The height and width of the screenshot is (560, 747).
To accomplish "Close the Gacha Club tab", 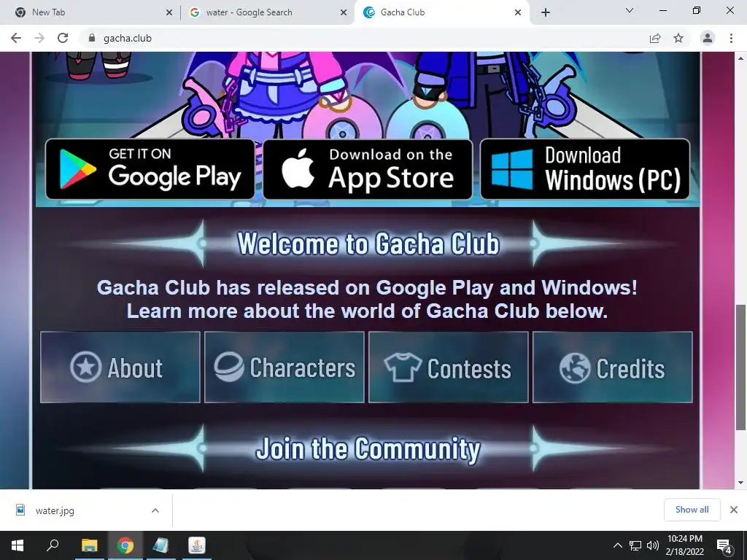I will tap(518, 12).
